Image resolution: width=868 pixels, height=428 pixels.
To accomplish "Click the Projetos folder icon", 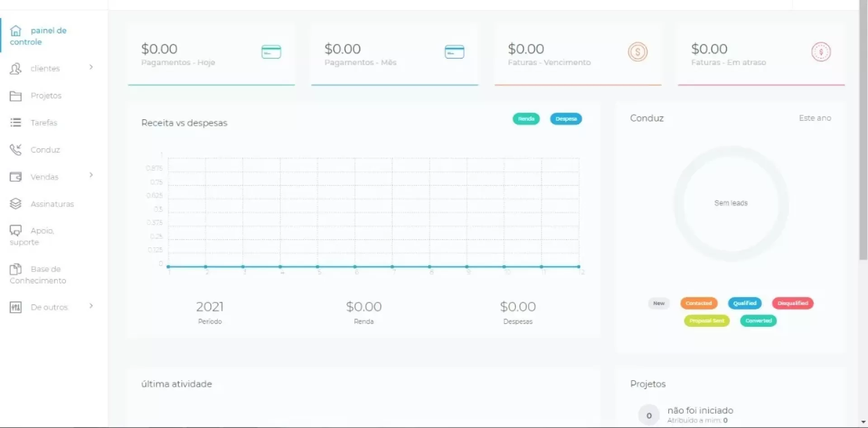I will coord(16,96).
